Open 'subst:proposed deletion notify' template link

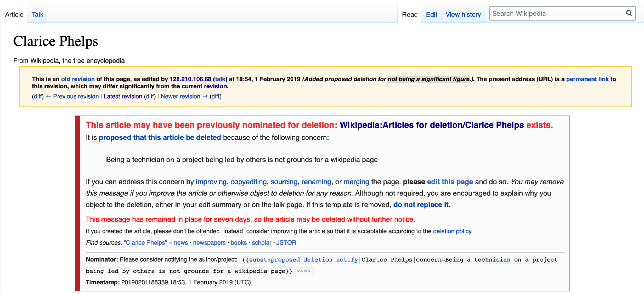click(303, 260)
